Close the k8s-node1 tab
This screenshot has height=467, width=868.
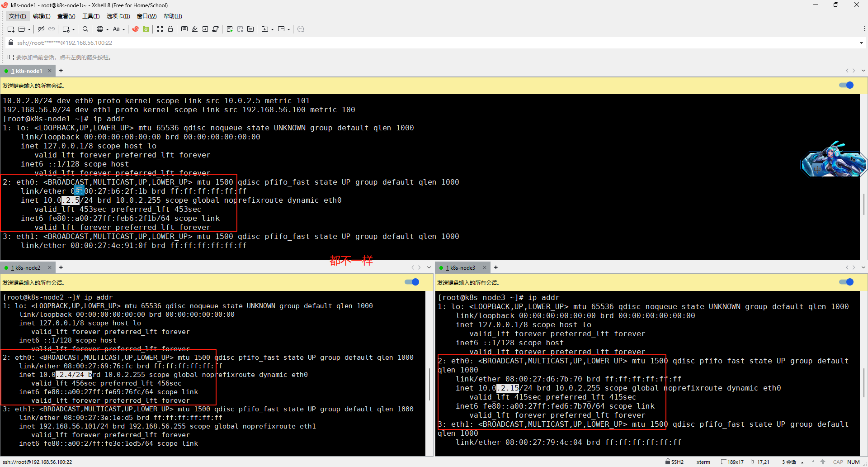[50, 71]
